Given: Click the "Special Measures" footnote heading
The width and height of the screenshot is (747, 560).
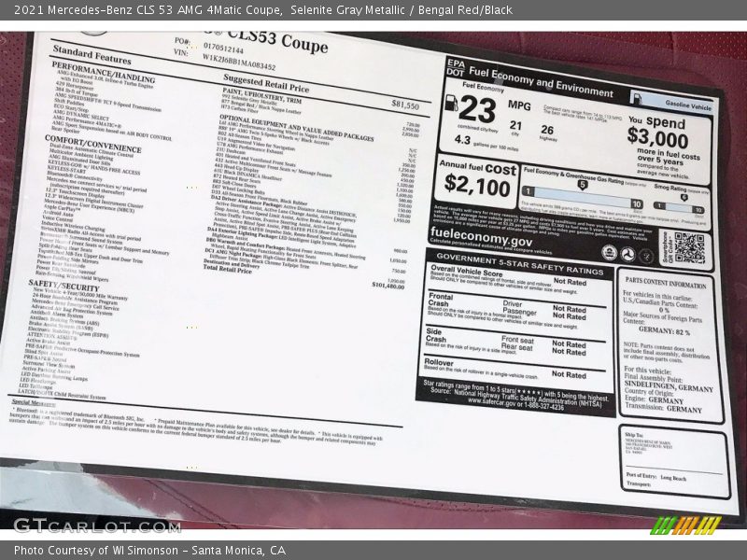Looking at the screenshot, I should 34,403.
